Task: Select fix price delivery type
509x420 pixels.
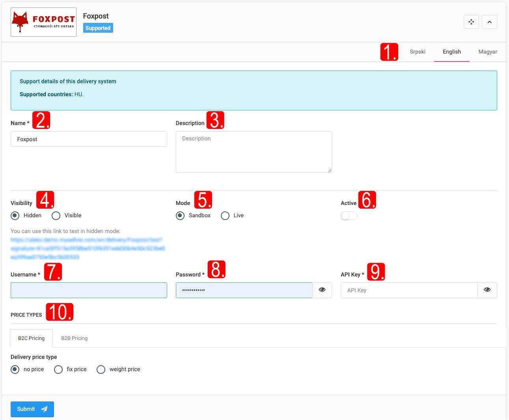Action: point(58,369)
